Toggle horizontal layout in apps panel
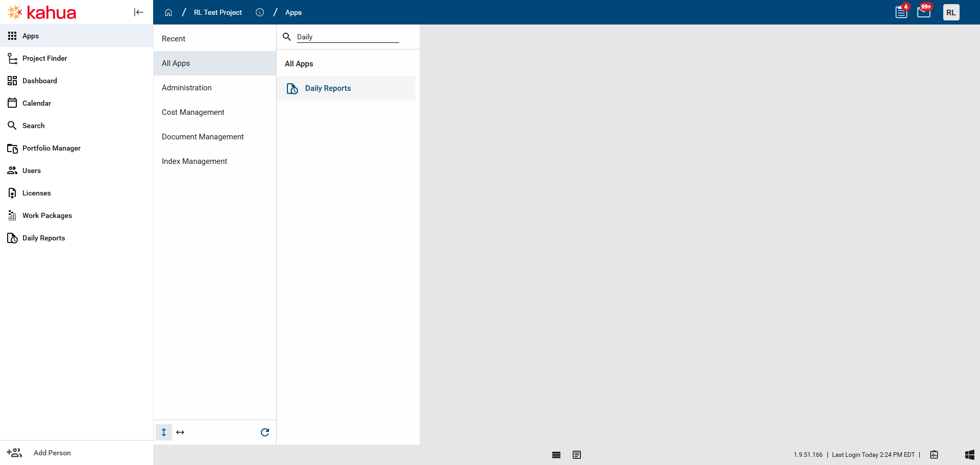 point(180,432)
